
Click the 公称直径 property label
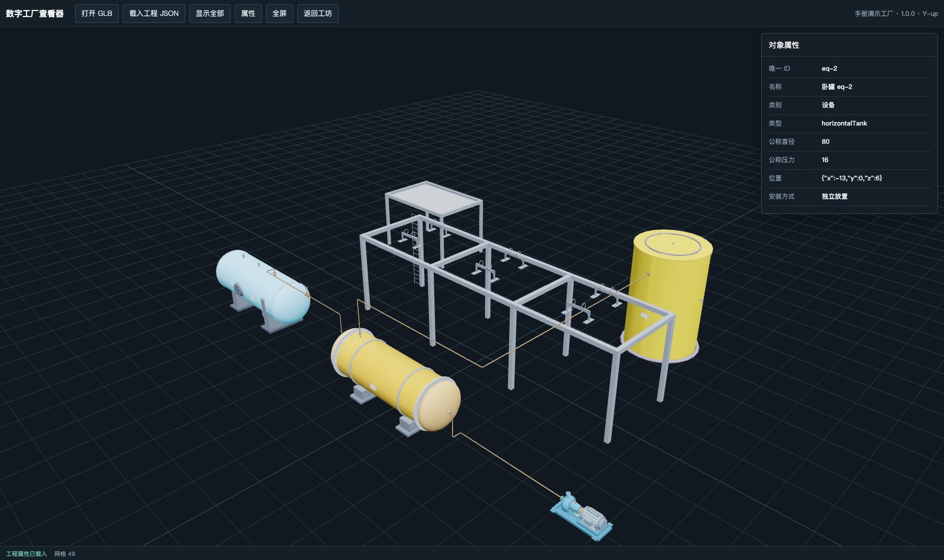(x=782, y=142)
